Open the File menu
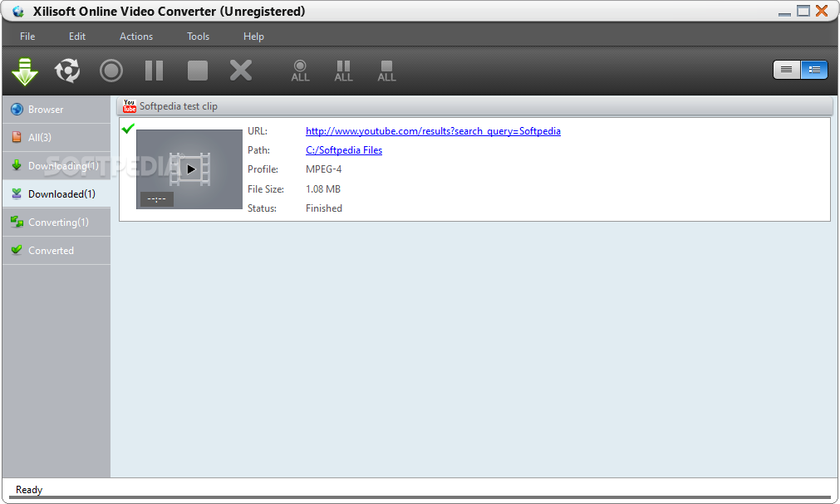 (x=27, y=37)
